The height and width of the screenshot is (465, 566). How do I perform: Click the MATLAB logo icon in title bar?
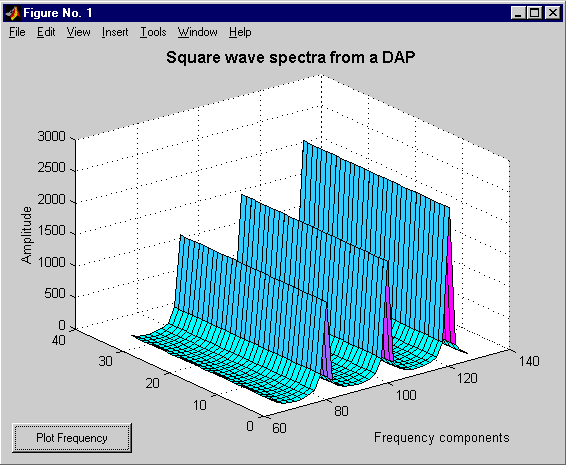pos(13,13)
